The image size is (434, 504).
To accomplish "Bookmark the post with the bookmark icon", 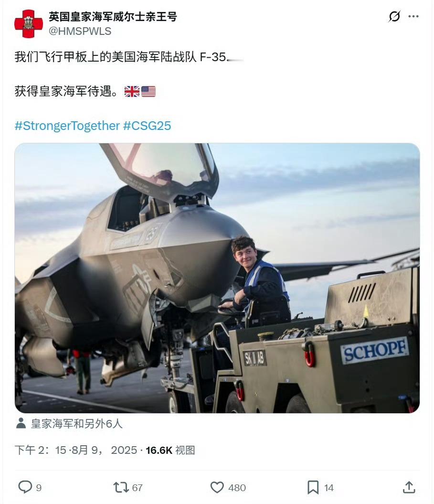I will click(x=313, y=487).
